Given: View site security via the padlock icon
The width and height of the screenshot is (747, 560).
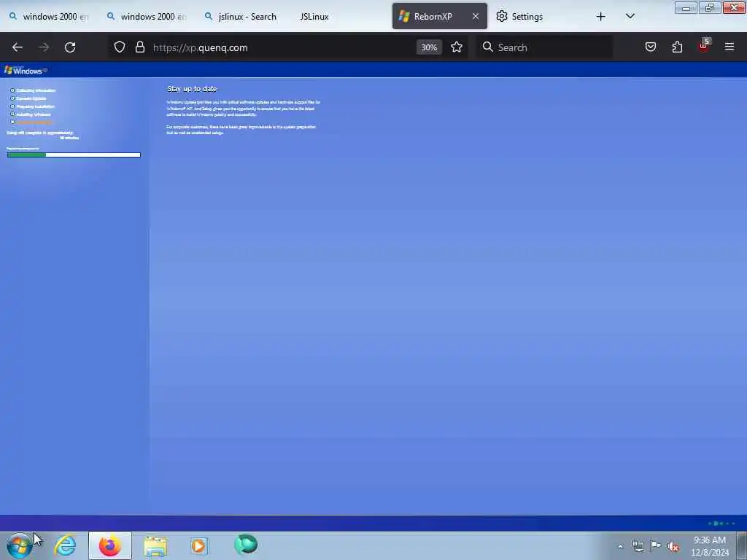Looking at the screenshot, I should point(139,47).
